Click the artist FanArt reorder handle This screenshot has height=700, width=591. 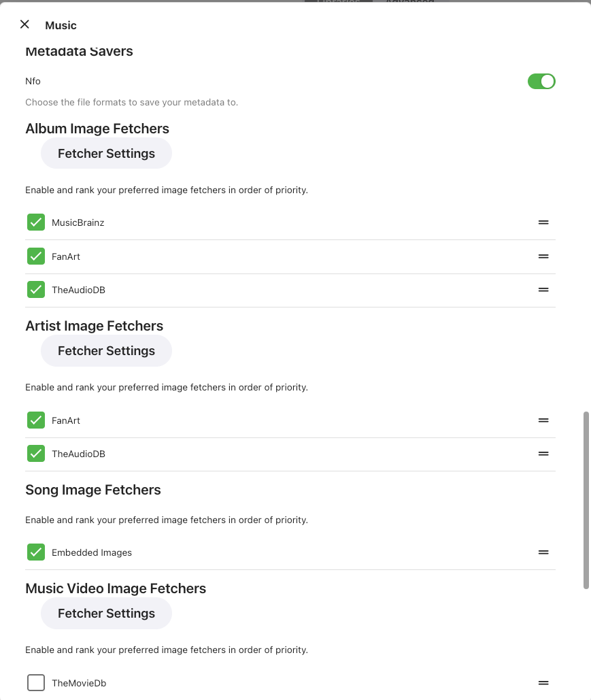coord(543,420)
